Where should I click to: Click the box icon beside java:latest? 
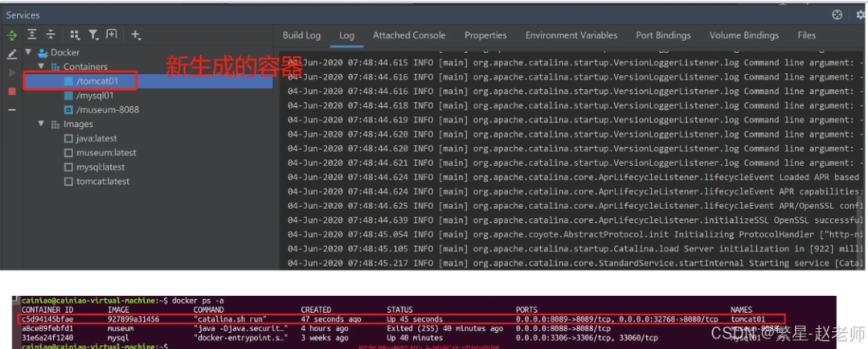tap(68, 138)
